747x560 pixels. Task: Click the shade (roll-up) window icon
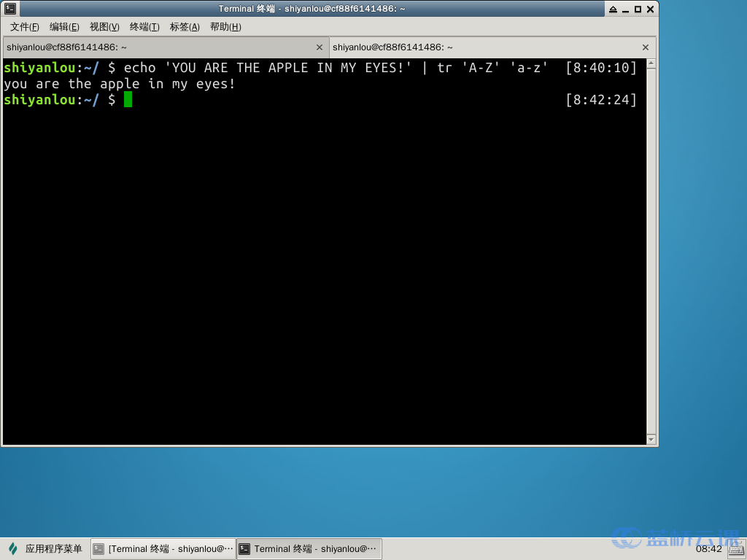[615, 9]
